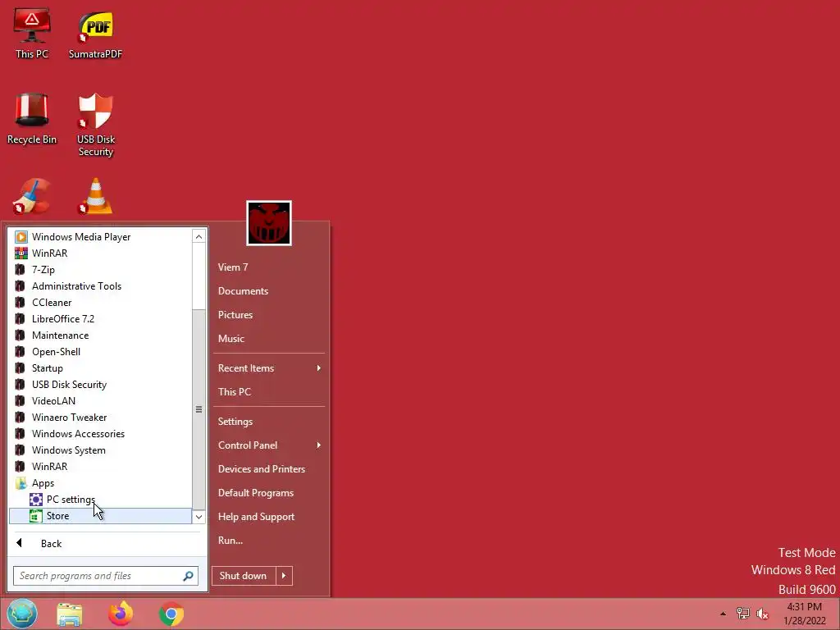Open Pictures from start menu
Screen dimensions: 840x630
(x=269, y=314)
